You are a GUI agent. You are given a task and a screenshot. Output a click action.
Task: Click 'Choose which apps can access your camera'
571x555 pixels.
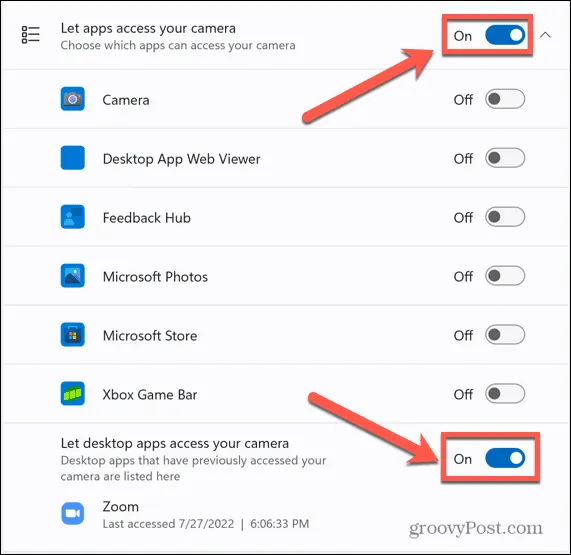(x=178, y=46)
